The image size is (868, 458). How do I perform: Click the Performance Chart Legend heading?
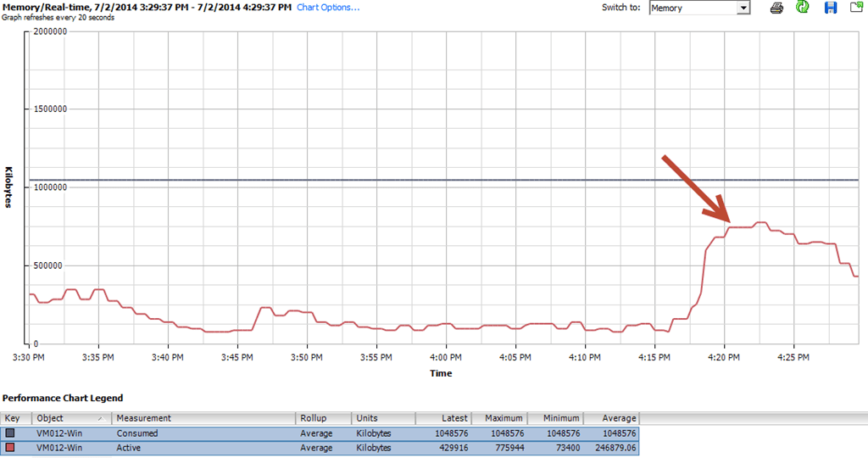tap(63, 398)
